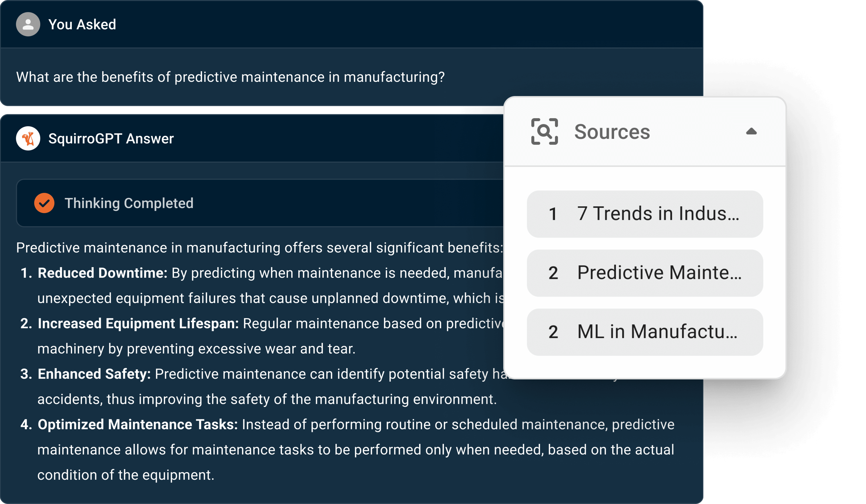Select the asked question text
Viewport: 866px width, 504px height.
tap(230, 77)
